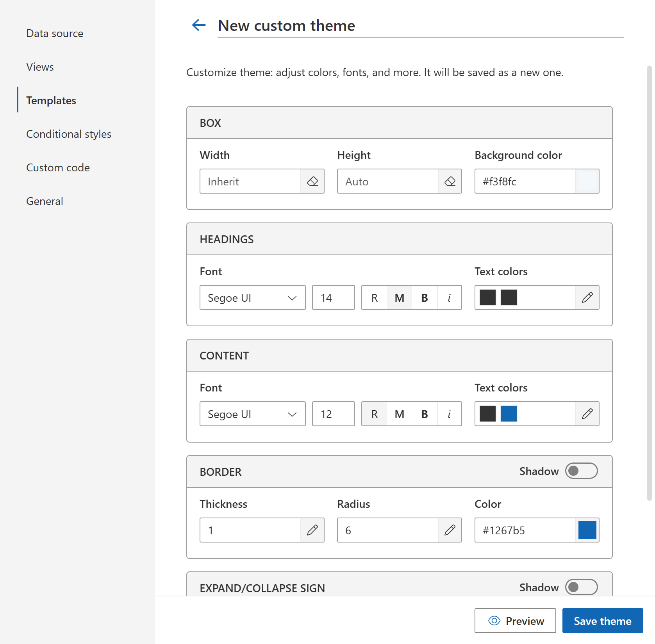Screen dimensions: 655x644
Task: Set headings font weight to bold
Action: coord(424,297)
